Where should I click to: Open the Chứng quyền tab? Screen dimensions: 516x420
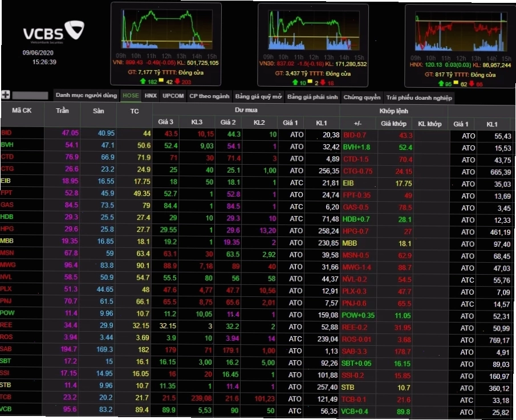362,97
